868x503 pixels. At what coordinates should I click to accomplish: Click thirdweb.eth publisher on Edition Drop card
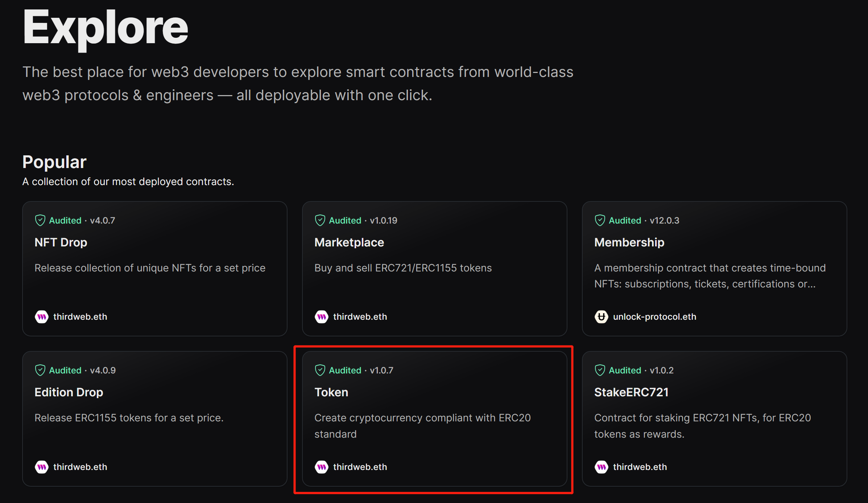[x=80, y=467]
